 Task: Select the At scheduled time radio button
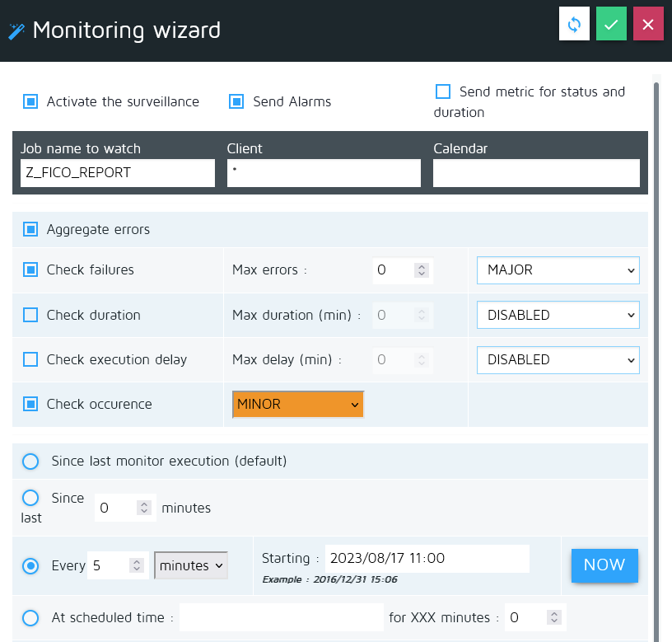click(x=30, y=618)
